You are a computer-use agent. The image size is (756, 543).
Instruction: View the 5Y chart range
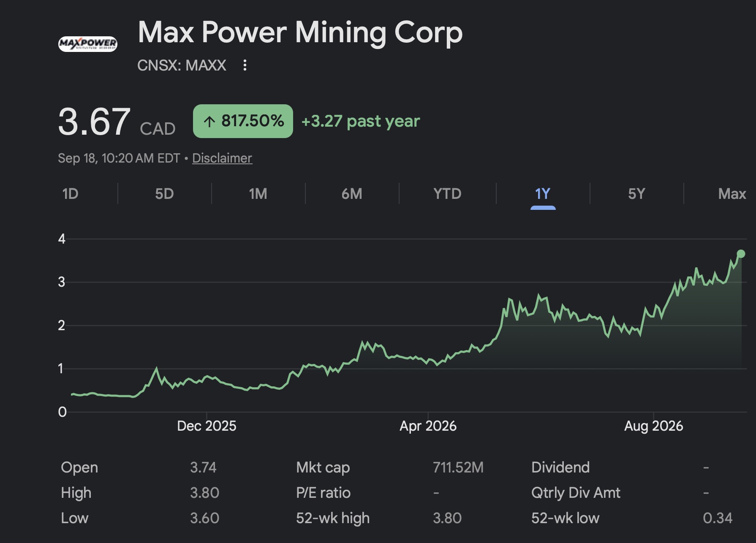point(636,194)
